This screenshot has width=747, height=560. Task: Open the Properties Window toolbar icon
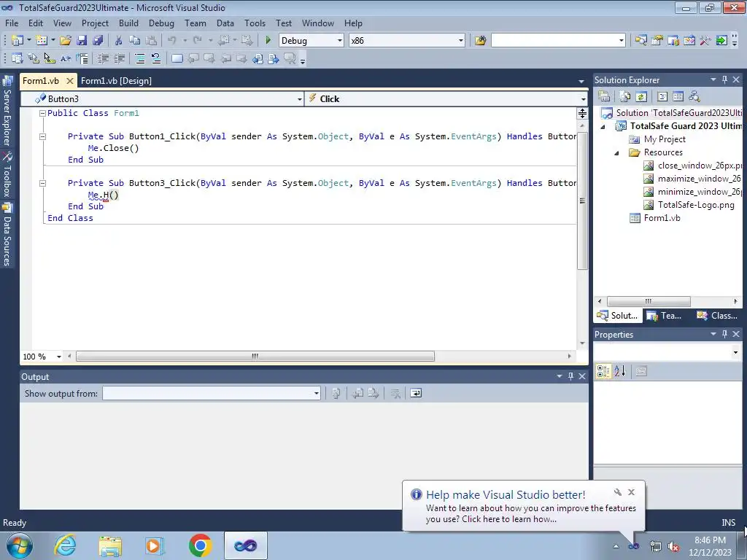657,41
